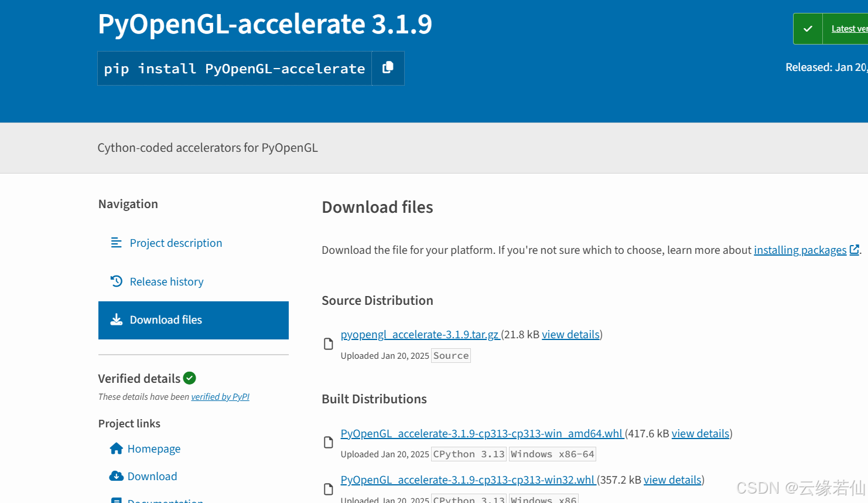View details for the win_amd64 wheel
This screenshot has height=503, width=868.
[x=700, y=433]
